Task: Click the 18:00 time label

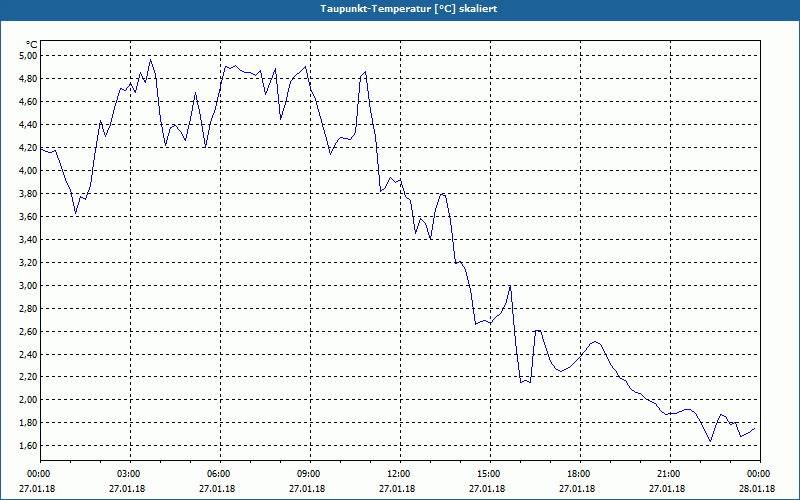Action: (580, 474)
